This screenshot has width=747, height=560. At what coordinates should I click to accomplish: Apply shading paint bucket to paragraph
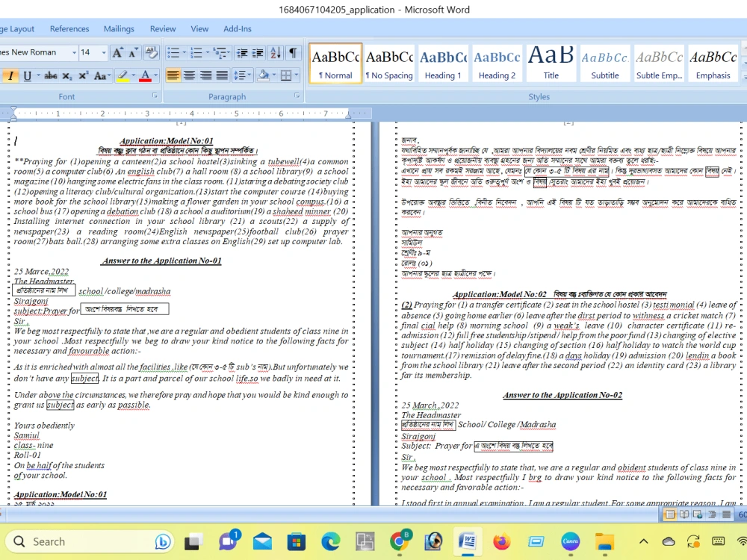pos(263,75)
